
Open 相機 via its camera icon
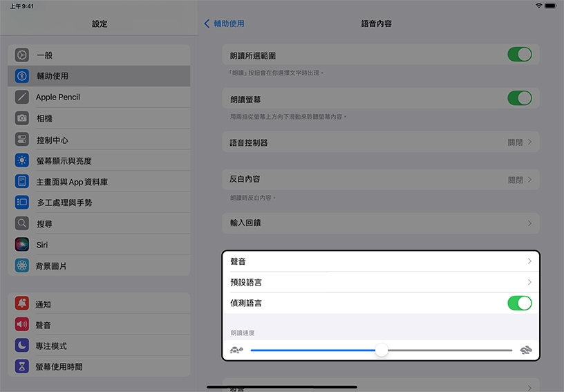(x=22, y=118)
